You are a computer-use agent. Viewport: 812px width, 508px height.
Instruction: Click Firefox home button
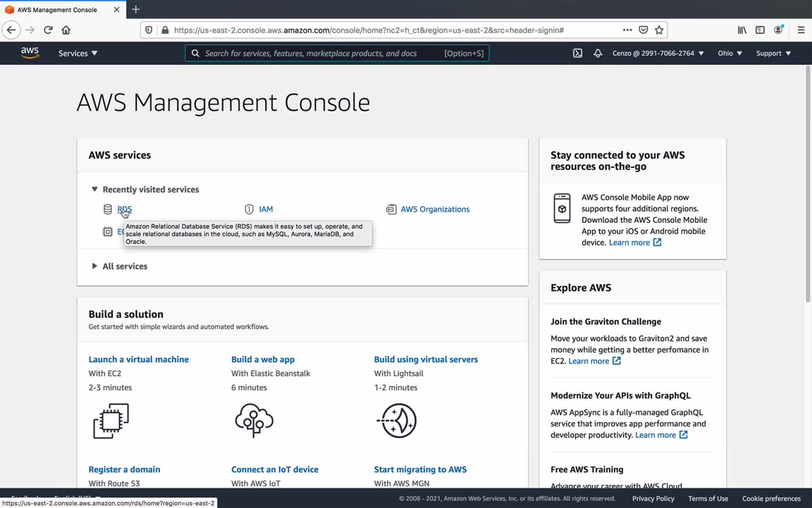click(x=66, y=30)
